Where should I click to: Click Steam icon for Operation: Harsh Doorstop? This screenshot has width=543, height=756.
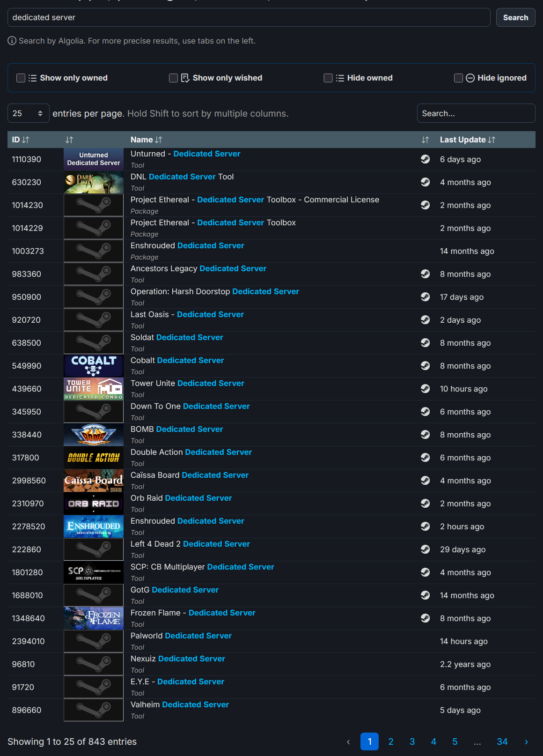click(x=425, y=297)
